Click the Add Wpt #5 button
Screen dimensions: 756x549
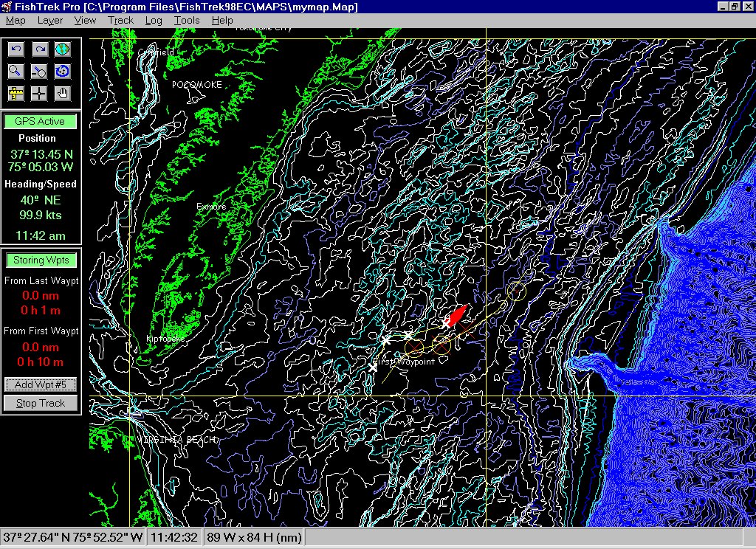click(x=41, y=384)
